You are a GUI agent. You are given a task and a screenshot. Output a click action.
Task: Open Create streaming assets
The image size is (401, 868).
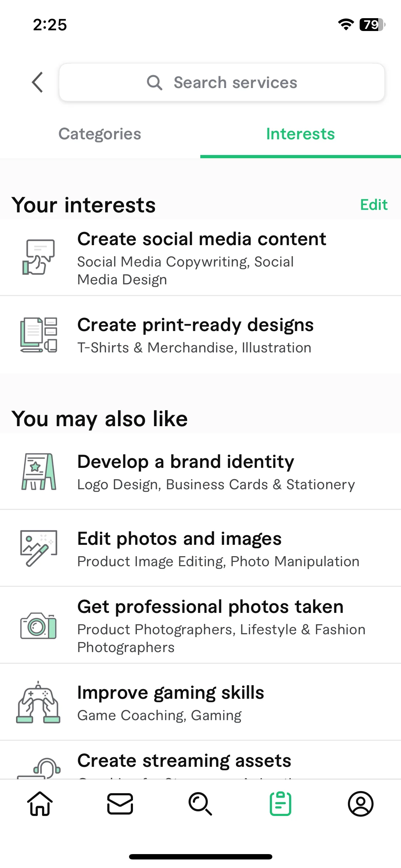(x=200, y=760)
